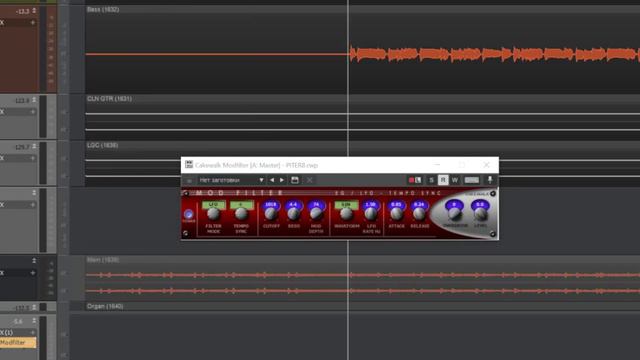Viewport: 640px width, 360px height.
Task: Add effect to Bass track FX rack
Action: [x=33, y=22]
